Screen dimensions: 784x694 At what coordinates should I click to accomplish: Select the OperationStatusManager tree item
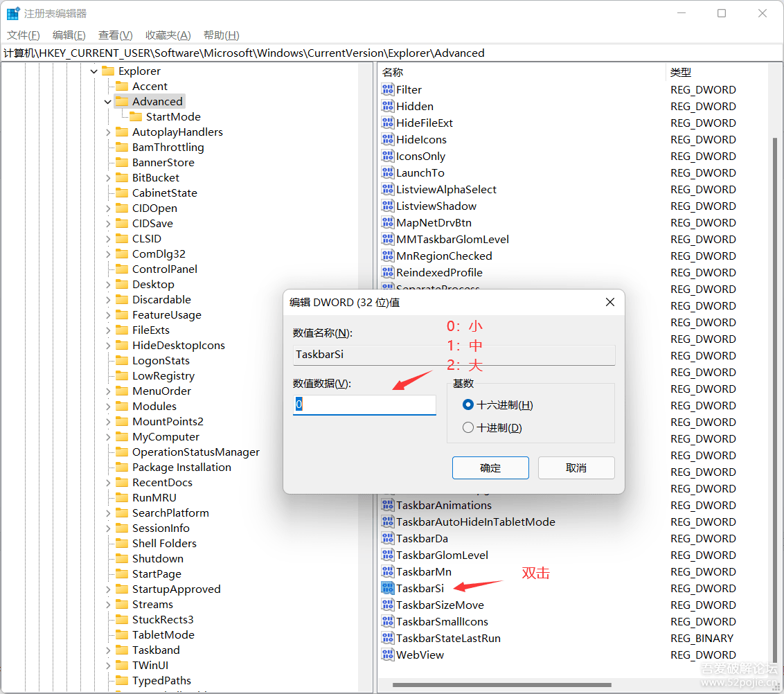coord(195,452)
